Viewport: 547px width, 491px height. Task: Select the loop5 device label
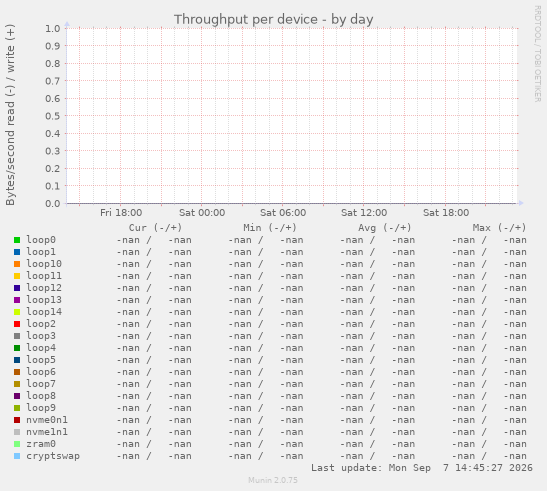pos(41,360)
